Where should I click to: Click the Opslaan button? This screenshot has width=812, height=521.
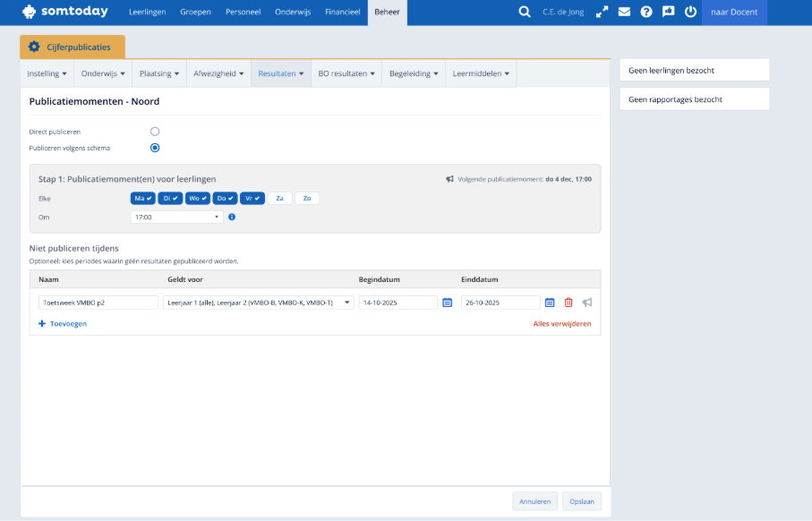pyautogui.click(x=582, y=501)
